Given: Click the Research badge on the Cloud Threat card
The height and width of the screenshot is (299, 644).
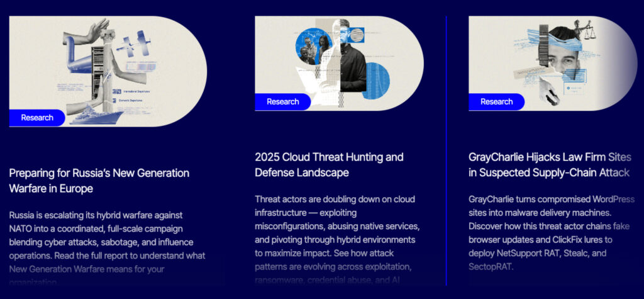Looking at the screenshot, I should point(282,102).
